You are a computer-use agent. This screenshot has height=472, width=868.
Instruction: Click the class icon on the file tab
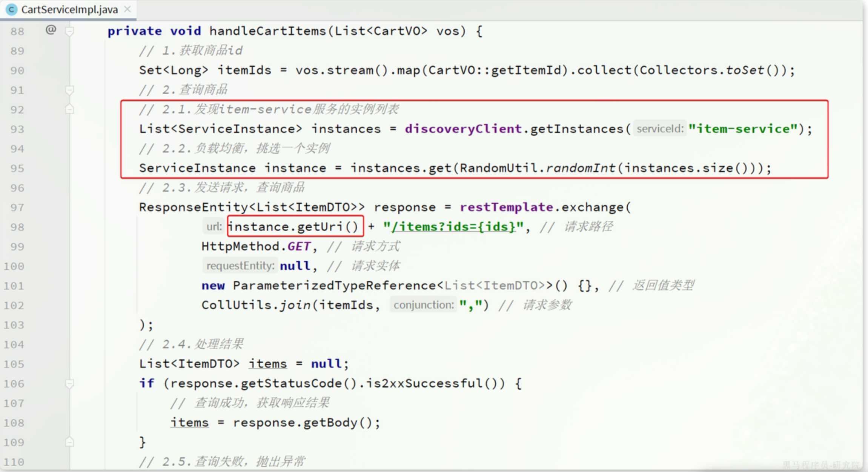(x=11, y=9)
